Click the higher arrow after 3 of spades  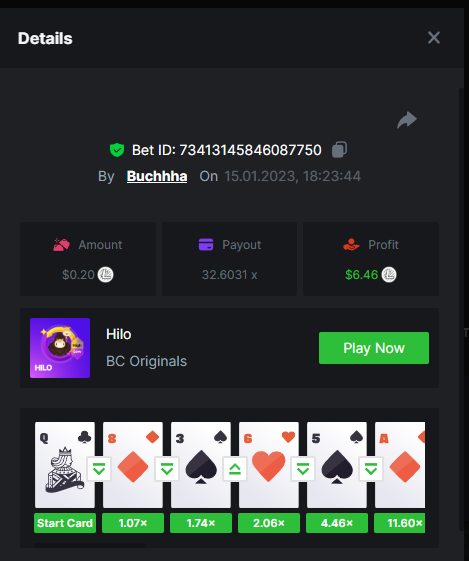coord(235,469)
